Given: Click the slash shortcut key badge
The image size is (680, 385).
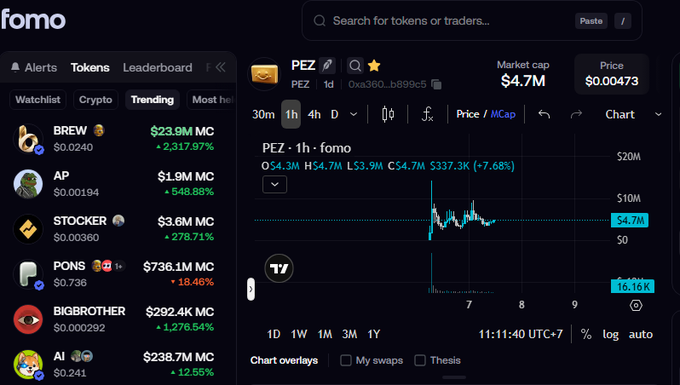Looking at the screenshot, I should 623,21.
